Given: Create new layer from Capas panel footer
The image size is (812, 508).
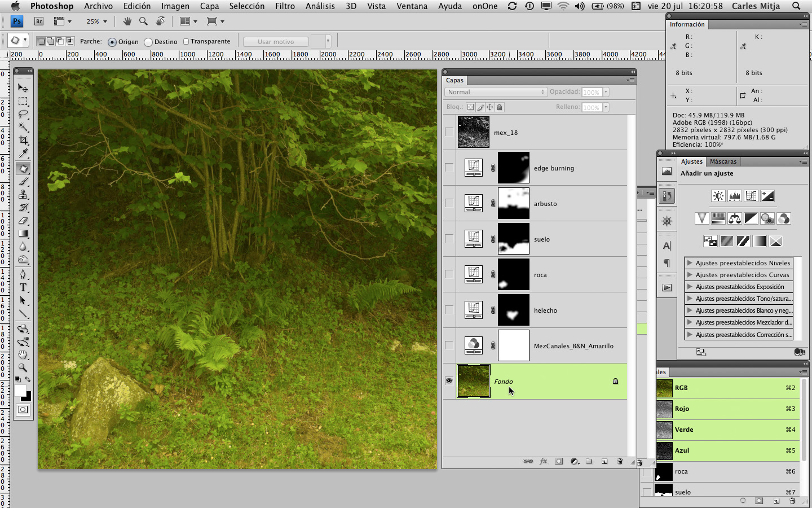Looking at the screenshot, I should (604, 461).
